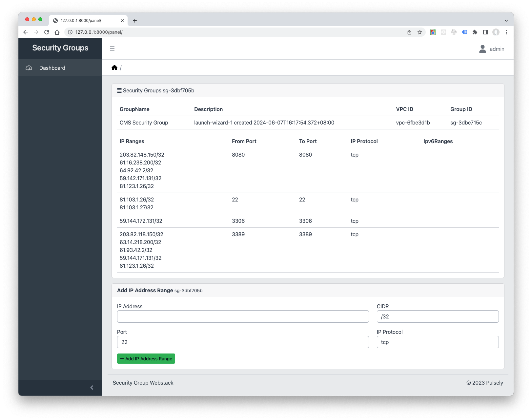Image resolution: width=532 pixels, height=420 pixels.
Task: Open the hamburger menu in the top bar
Action: coord(112,48)
